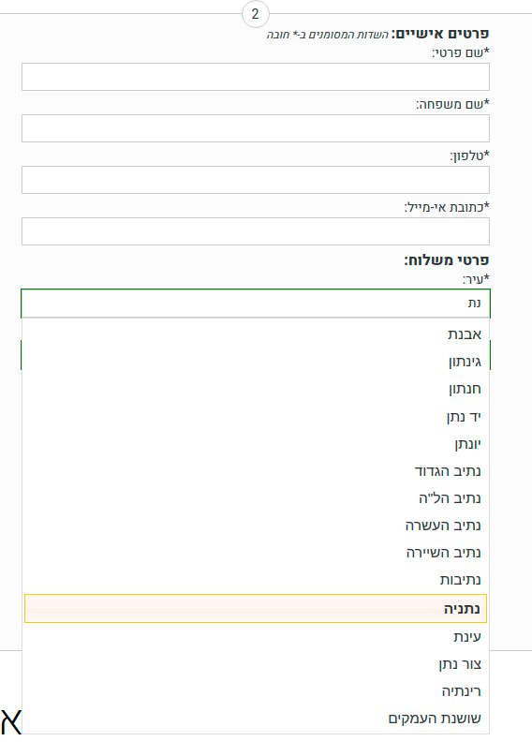Viewport: 532px width, 756px height.
Task: Click the email address (כתובת אי-מייל) field
Action: pos(256,231)
